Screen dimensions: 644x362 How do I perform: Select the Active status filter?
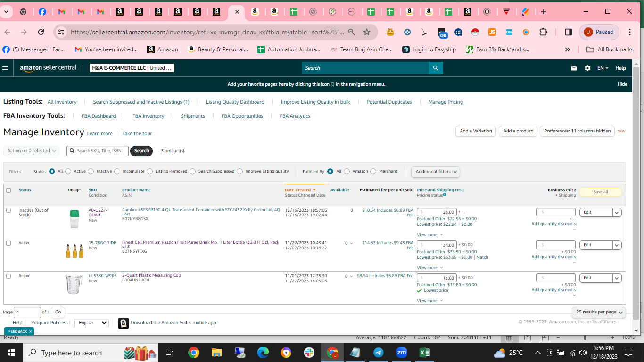point(68,172)
